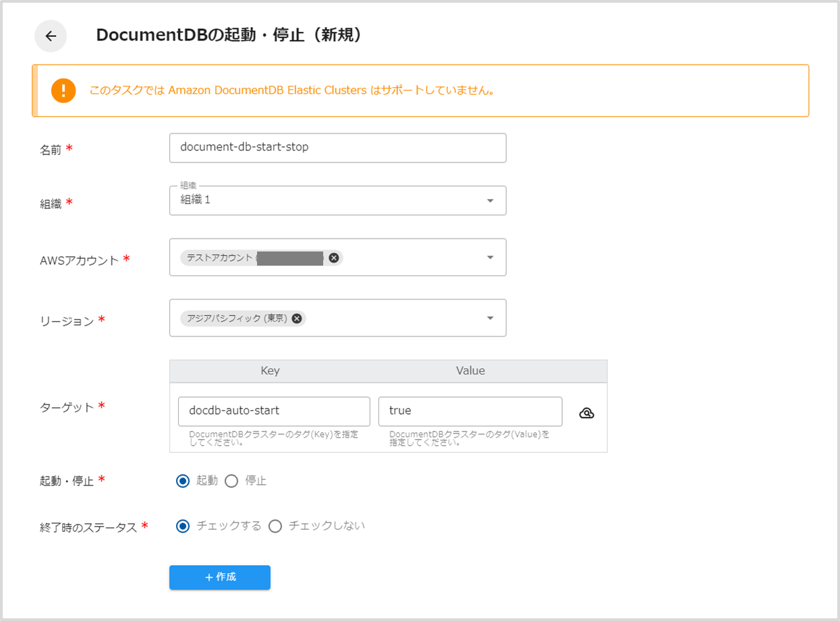This screenshot has height=621, width=840.
Task: Click the orange exclamation warning icon
Action: pos(63,90)
